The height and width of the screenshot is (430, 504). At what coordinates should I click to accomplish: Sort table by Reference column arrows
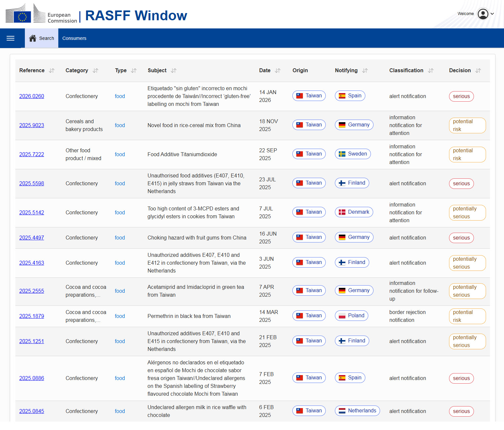52,71
